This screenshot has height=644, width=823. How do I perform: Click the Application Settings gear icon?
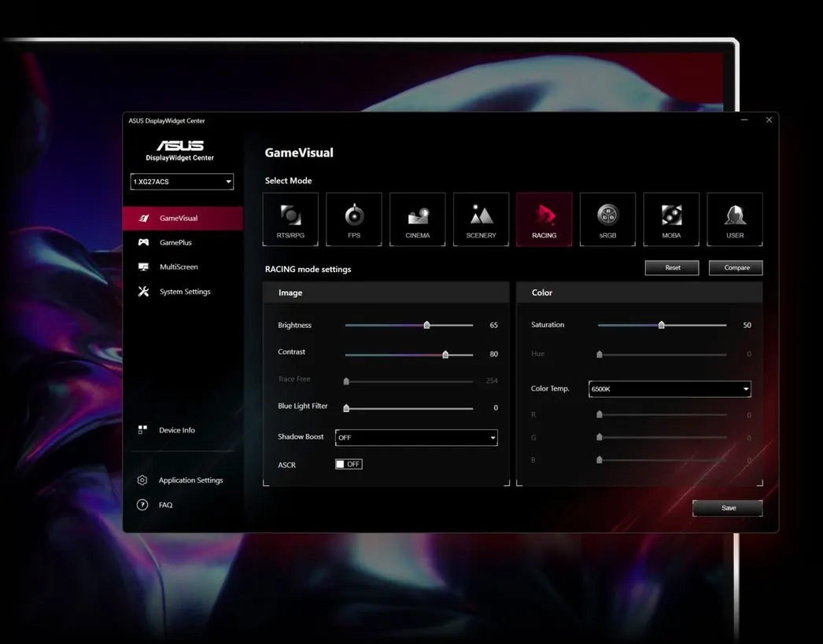tap(142, 480)
